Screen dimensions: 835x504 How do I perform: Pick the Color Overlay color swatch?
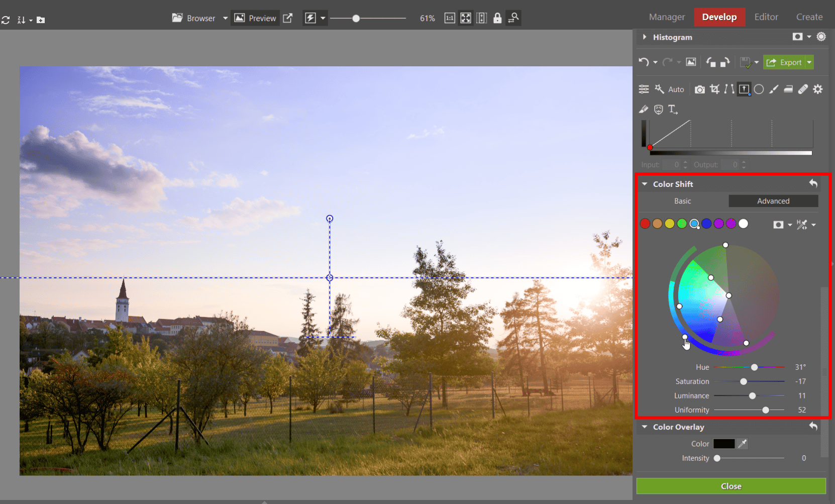724,443
